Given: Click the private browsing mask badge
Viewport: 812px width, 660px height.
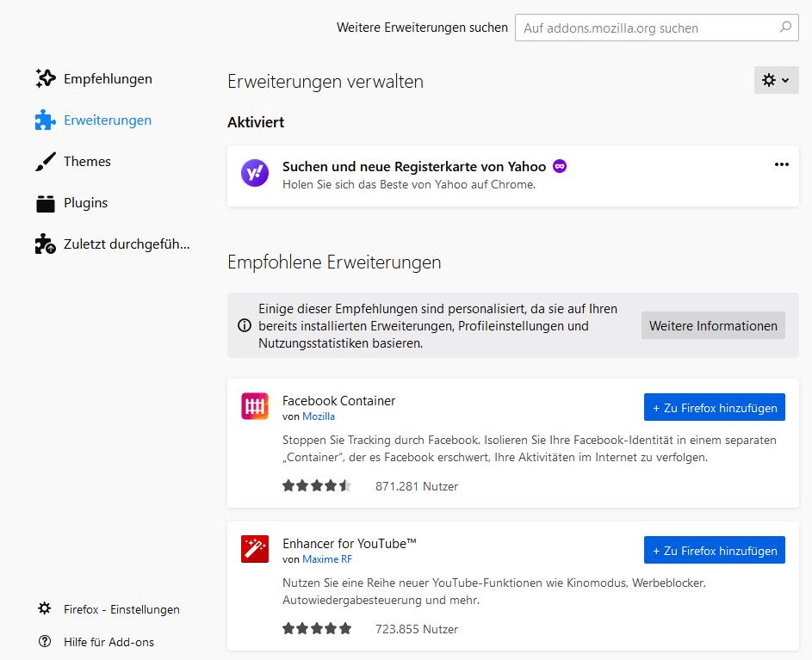Looking at the screenshot, I should (x=560, y=166).
